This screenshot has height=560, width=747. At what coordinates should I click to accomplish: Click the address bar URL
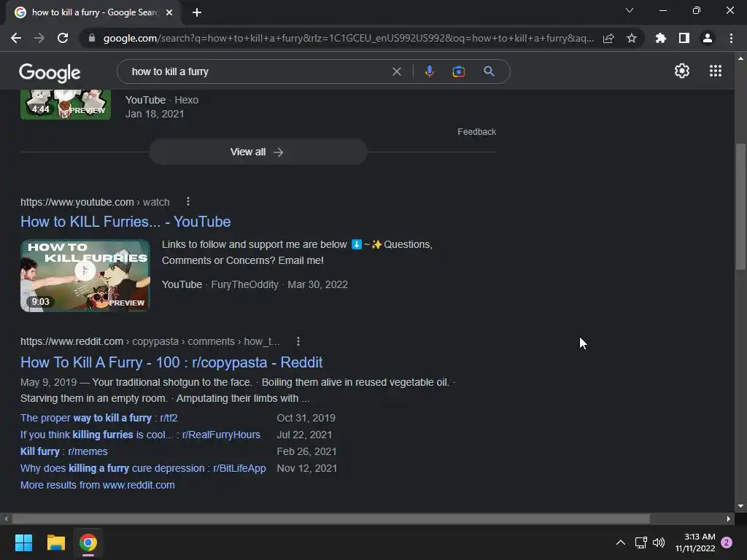tap(348, 38)
